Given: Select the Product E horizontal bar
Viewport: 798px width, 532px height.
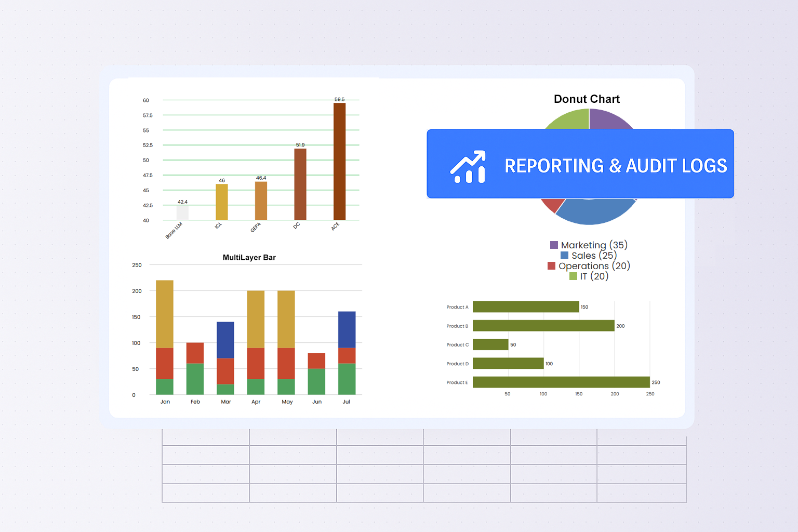Looking at the screenshot, I should pos(561,382).
